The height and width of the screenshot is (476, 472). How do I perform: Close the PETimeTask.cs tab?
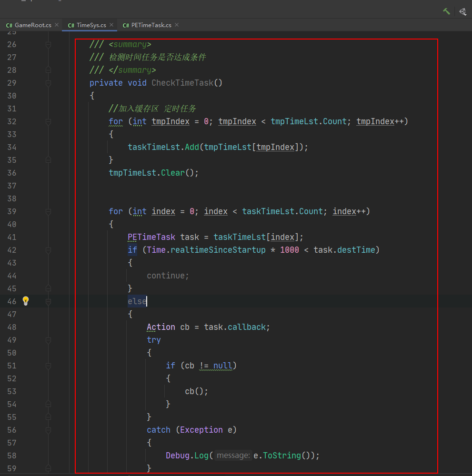pos(177,25)
